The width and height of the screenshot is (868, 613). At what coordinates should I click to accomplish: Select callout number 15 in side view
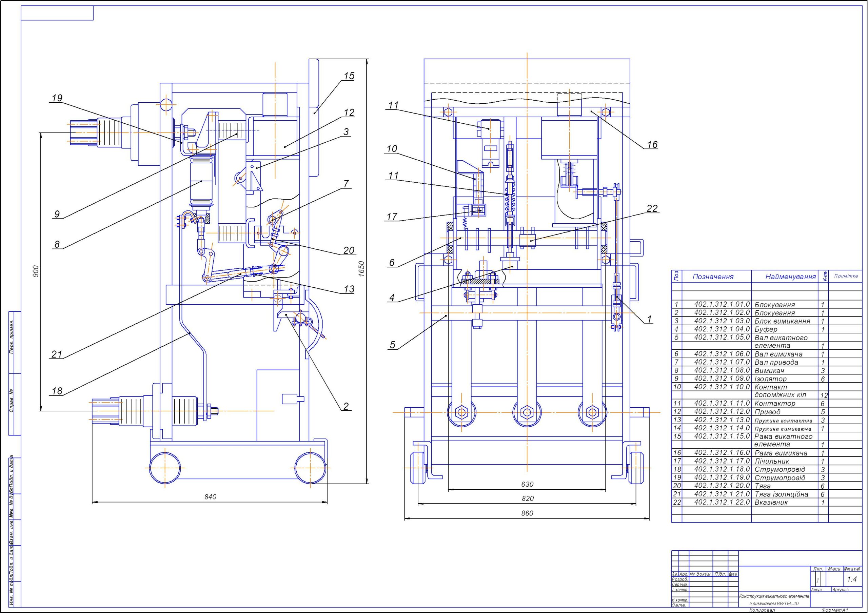point(349,76)
